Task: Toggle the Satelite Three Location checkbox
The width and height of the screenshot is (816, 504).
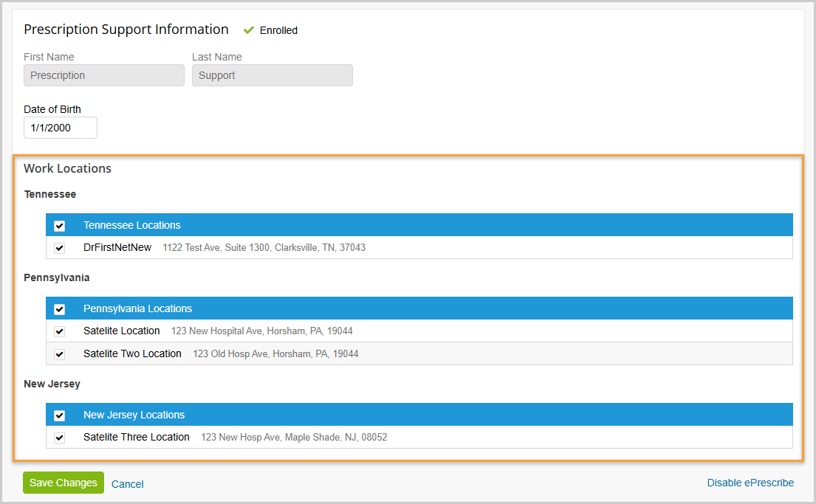Action: (60, 438)
